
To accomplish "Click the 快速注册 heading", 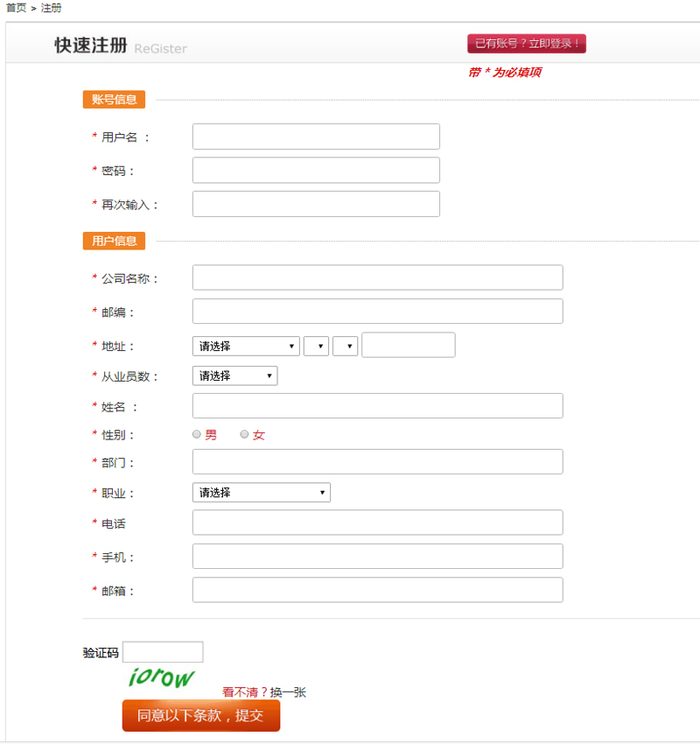I will pyautogui.click(x=91, y=46).
